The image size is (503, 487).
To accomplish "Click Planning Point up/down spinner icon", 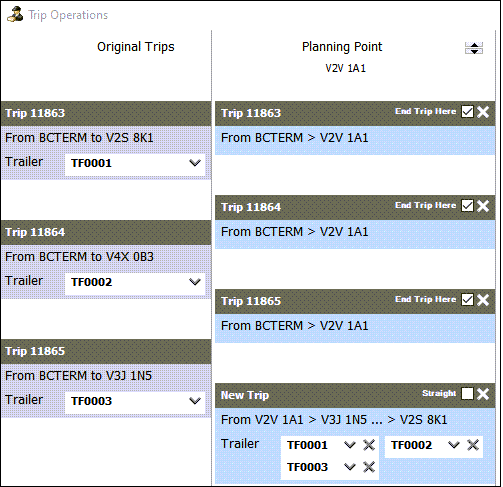I will [474, 48].
